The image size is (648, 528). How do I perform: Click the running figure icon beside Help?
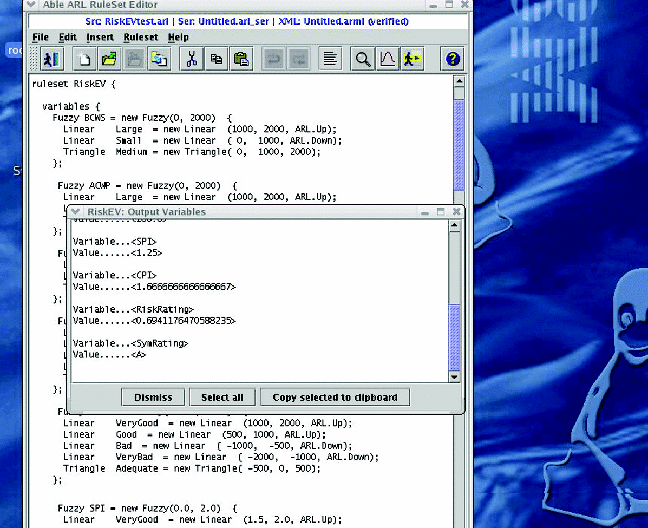tap(413, 60)
